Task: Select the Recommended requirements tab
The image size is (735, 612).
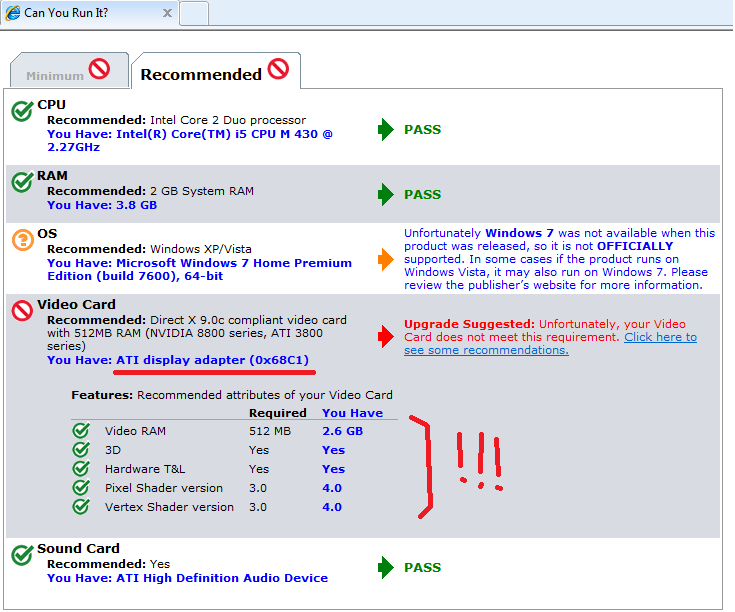Action: [216, 71]
